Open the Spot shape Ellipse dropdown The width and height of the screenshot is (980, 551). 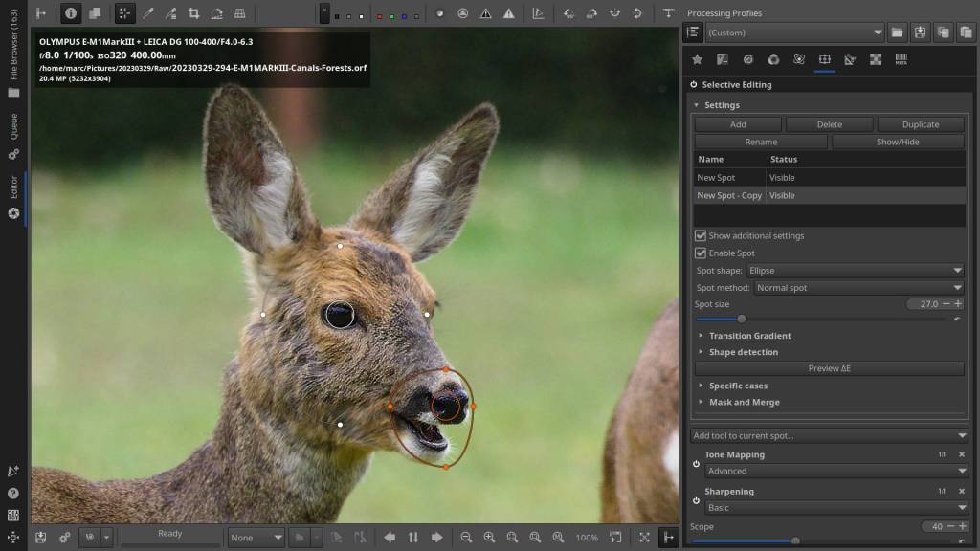click(x=856, y=271)
